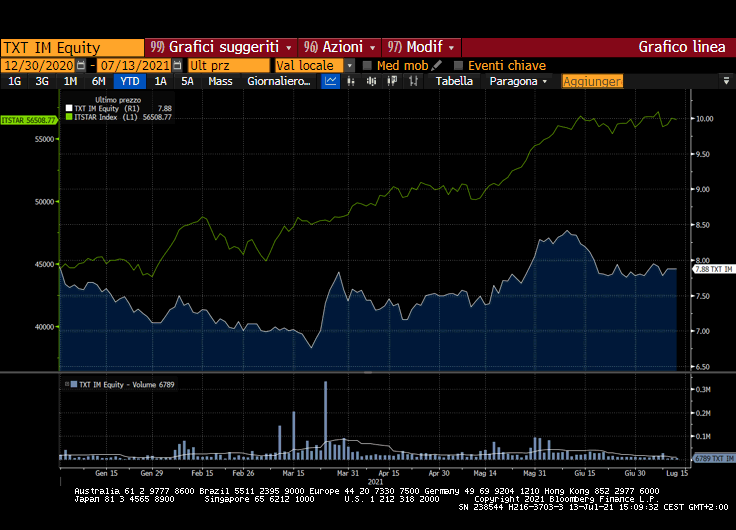Expand the Giornaliero periodicity dropdown
Viewport: 736px width, 530px height.
tap(279, 81)
